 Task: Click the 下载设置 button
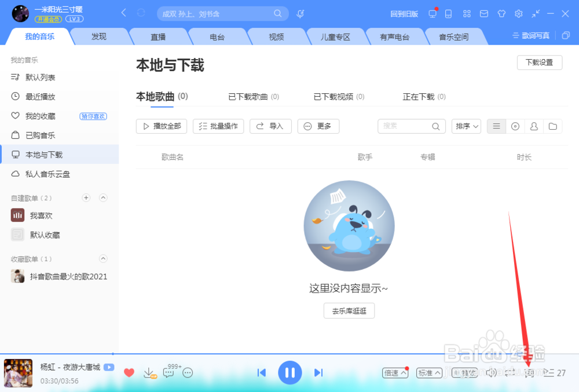coord(540,63)
